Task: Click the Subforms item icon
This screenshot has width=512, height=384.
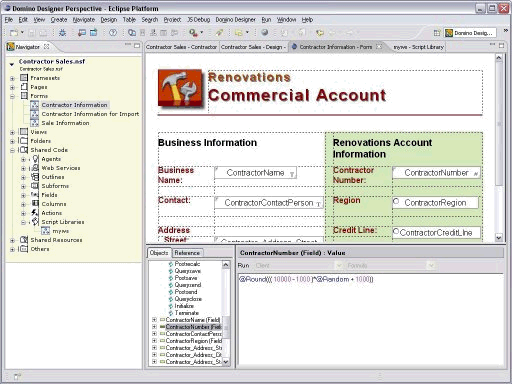Action: tap(35, 186)
